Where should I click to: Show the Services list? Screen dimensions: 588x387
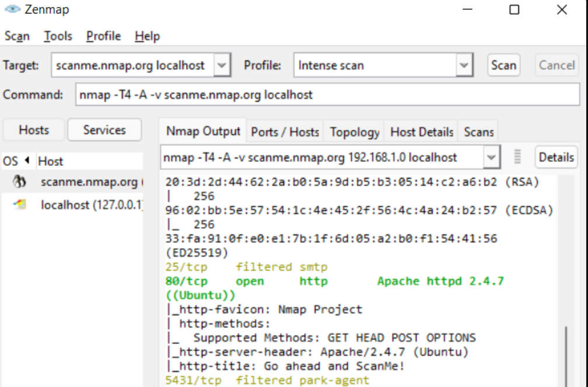tap(104, 130)
